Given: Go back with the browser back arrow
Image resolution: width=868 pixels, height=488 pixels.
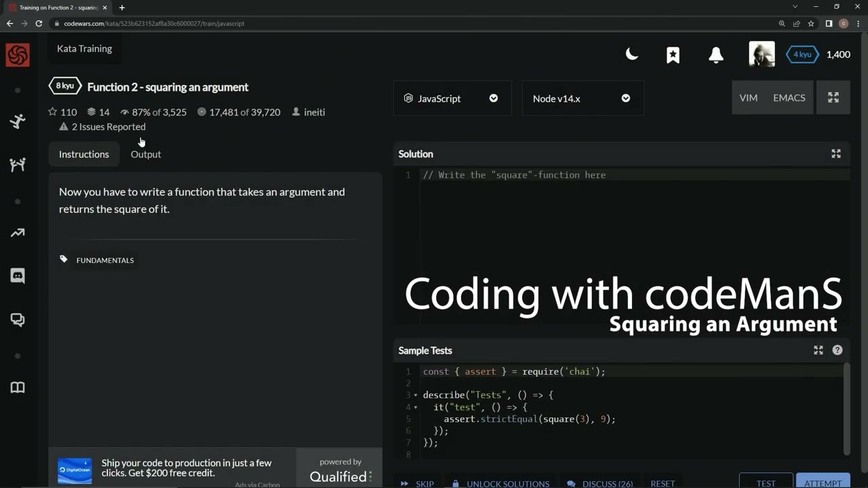Looking at the screenshot, I should coord(9,23).
